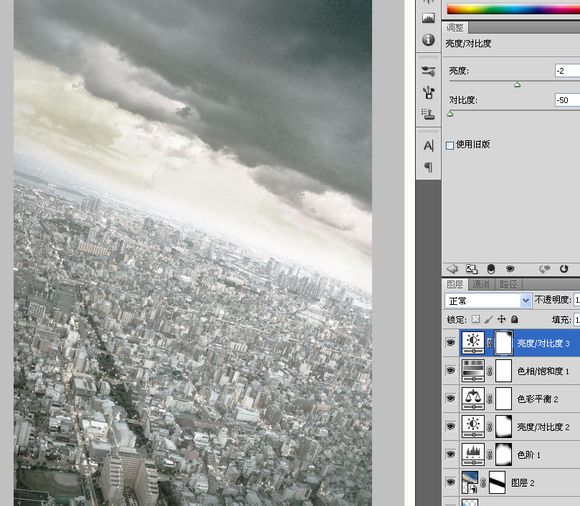Open the Brush presets panel icon
Viewport: 580px width, 506px height.
(428, 71)
